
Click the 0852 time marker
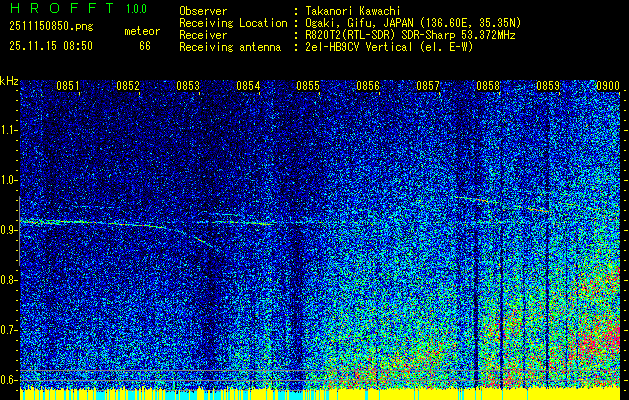pos(128,86)
